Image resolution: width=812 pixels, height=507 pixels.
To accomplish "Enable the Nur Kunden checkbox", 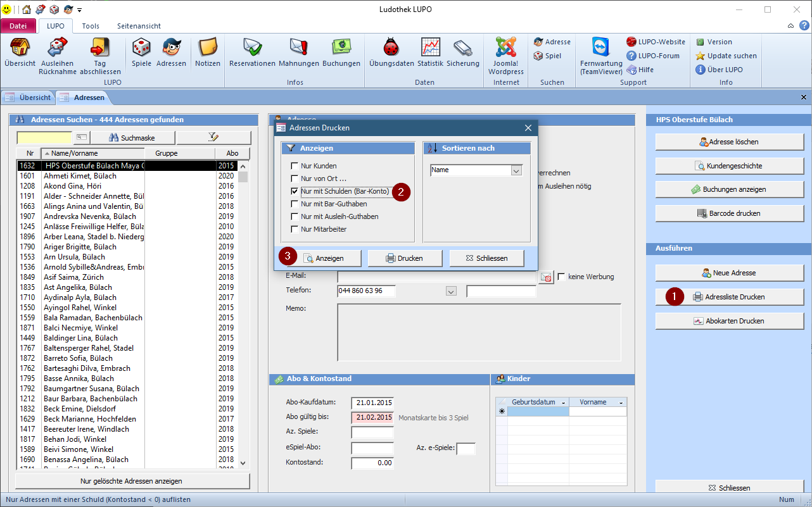I will 295,166.
